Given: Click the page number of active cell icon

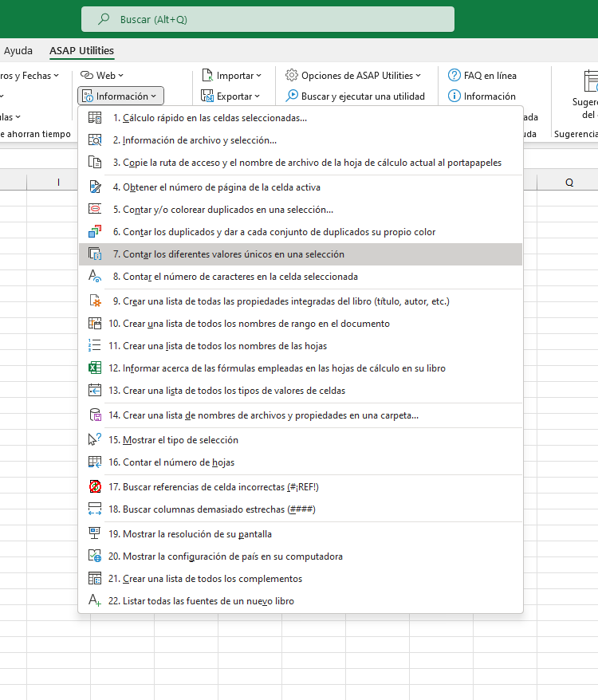Looking at the screenshot, I should point(95,187).
